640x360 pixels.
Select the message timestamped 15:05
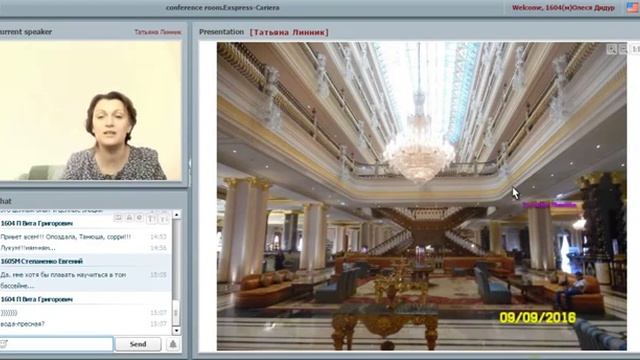click(x=85, y=280)
